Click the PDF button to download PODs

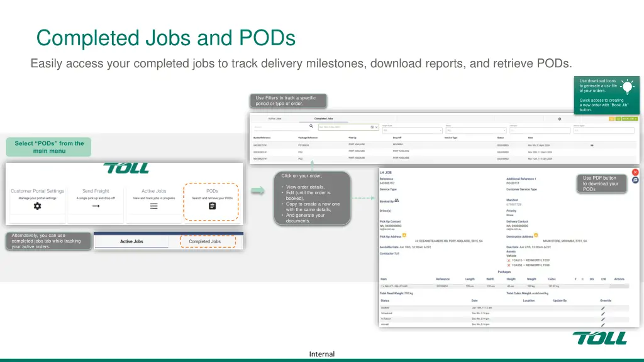(635, 180)
